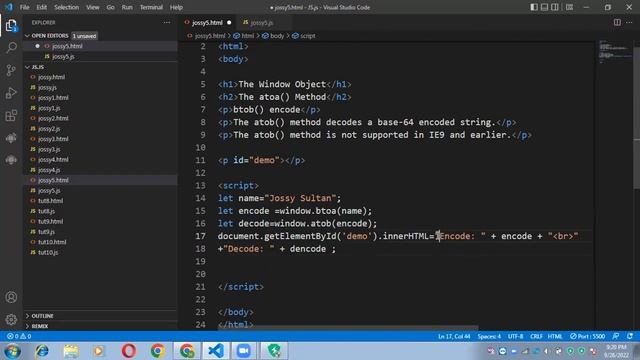
Task: Open the Customize Layout icon in title bar
Action: [x=569, y=7]
